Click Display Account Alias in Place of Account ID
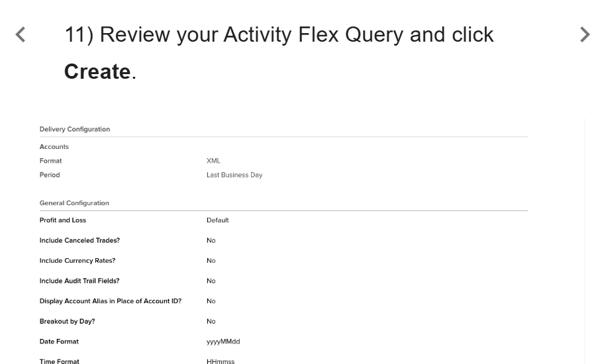608x364 pixels. [x=111, y=301]
